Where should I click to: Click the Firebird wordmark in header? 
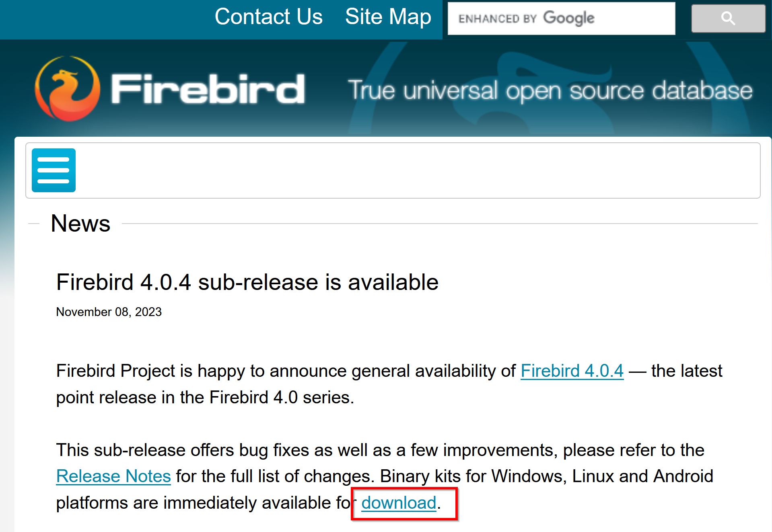tap(208, 89)
